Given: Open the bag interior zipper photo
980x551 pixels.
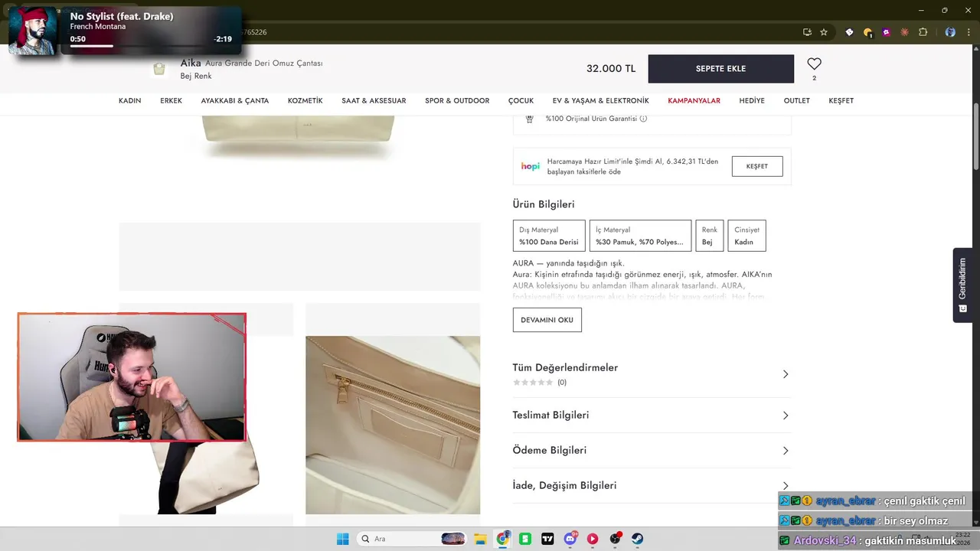Looking at the screenshot, I should click(x=393, y=425).
